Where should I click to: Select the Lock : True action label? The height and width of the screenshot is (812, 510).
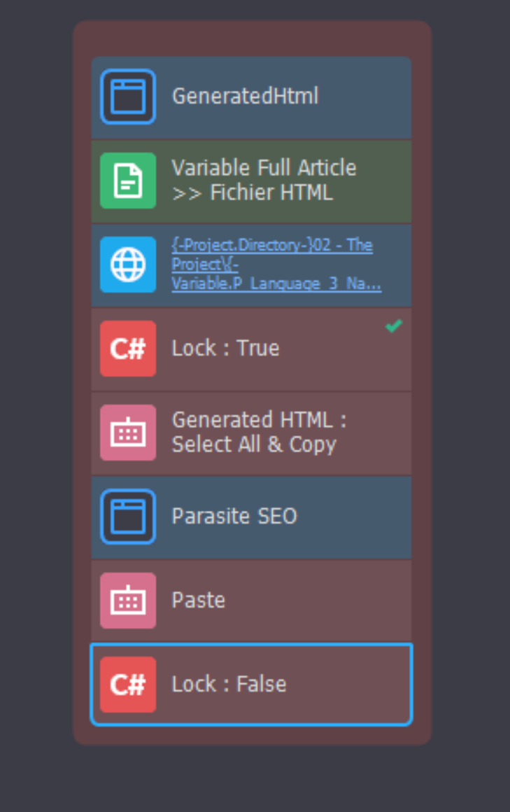point(225,349)
